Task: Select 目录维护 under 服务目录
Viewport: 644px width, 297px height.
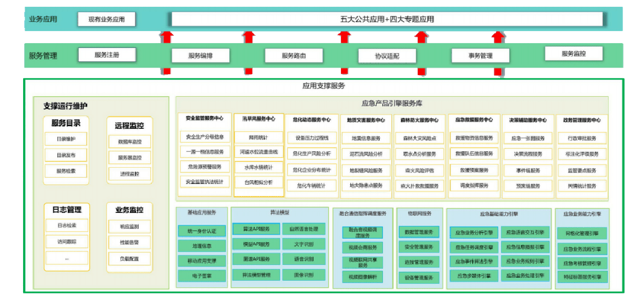Action: pyautogui.click(x=66, y=139)
